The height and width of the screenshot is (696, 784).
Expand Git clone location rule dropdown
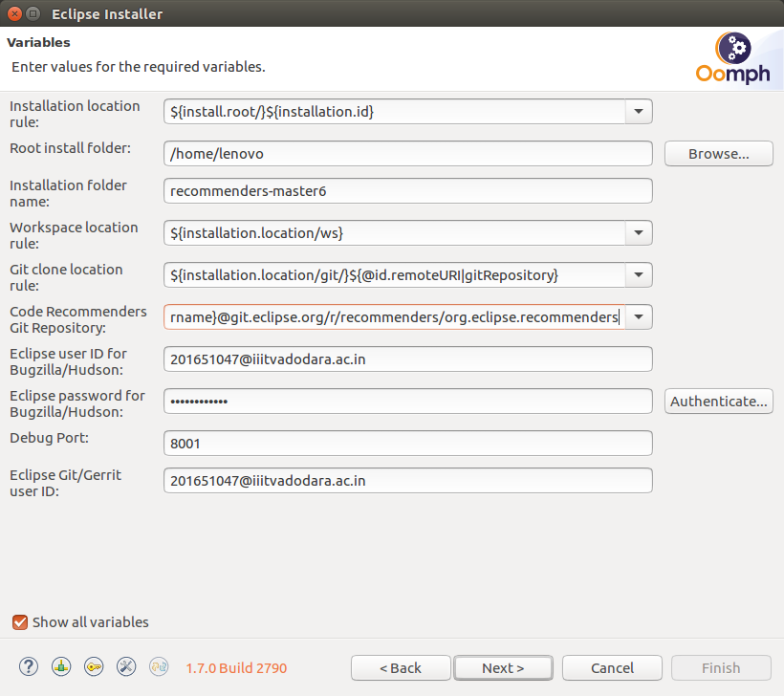click(x=639, y=274)
